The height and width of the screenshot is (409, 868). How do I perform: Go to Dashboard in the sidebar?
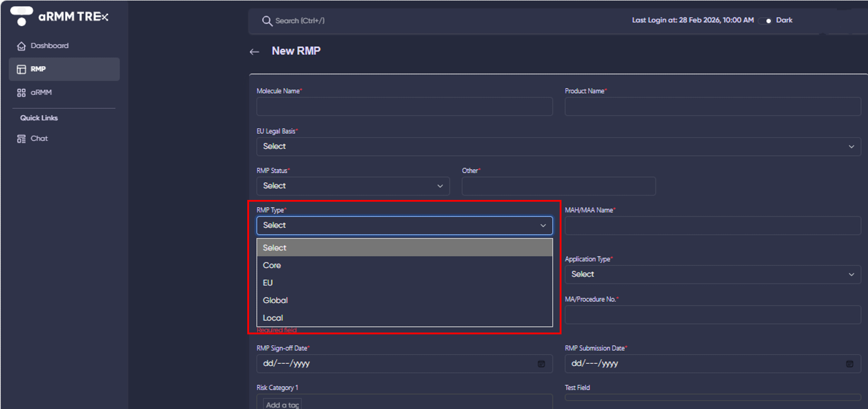point(49,46)
